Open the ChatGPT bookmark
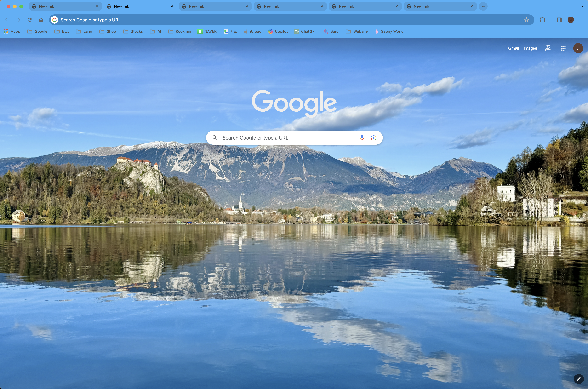This screenshot has height=389, width=588. tap(305, 31)
